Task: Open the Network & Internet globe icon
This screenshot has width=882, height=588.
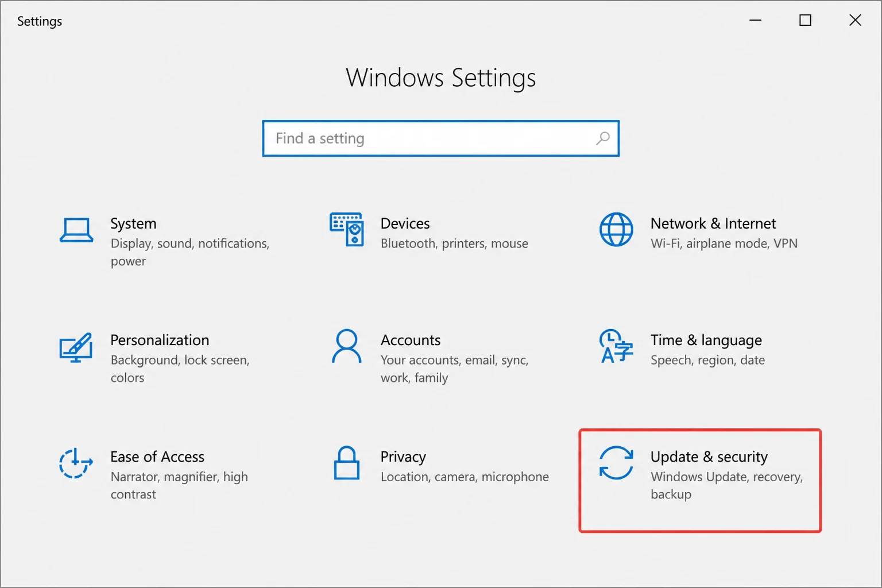Action: (x=616, y=229)
